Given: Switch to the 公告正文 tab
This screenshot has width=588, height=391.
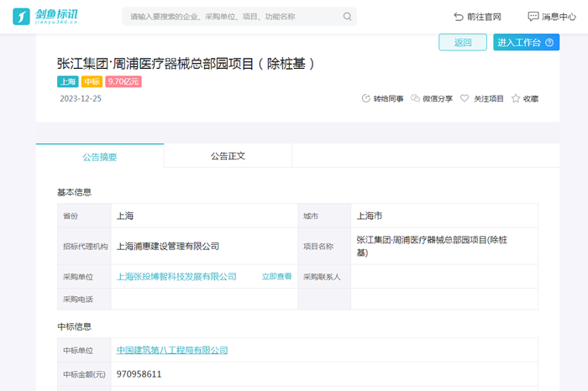Looking at the screenshot, I should pyautogui.click(x=228, y=156).
